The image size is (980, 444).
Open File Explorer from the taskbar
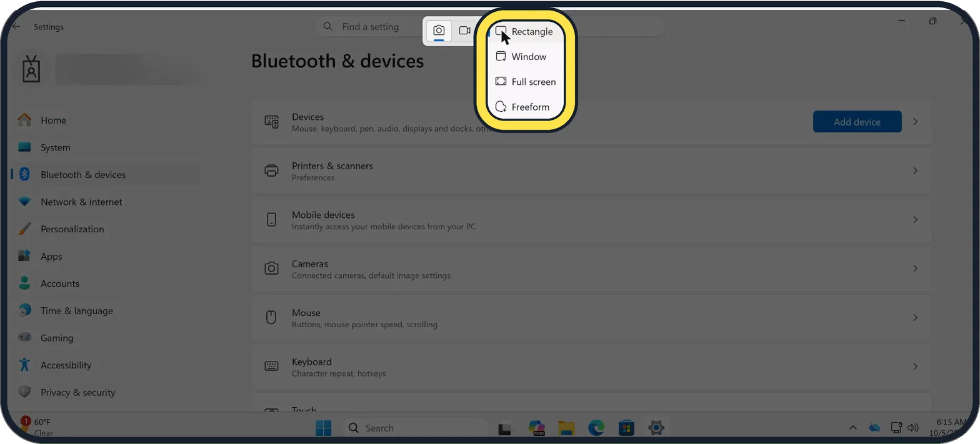tap(566, 428)
